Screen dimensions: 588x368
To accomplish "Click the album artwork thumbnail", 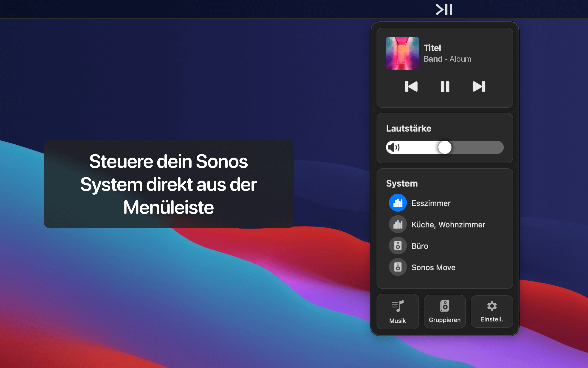I will tap(402, 53).
